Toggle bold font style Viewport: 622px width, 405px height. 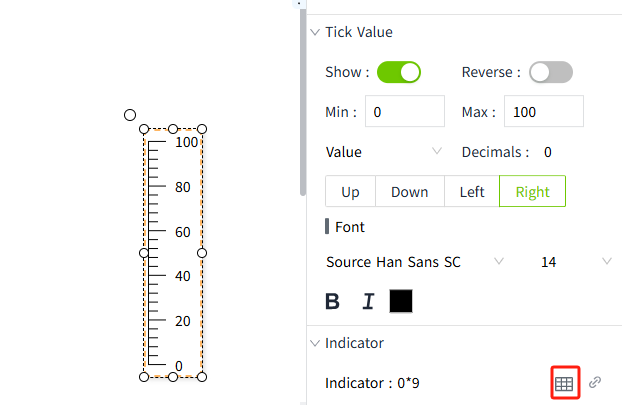coord(333,301)
